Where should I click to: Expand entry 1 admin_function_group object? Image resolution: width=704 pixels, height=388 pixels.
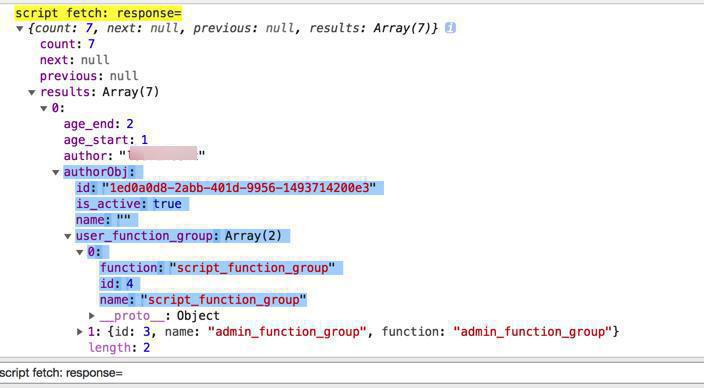[x=80, y=332]
